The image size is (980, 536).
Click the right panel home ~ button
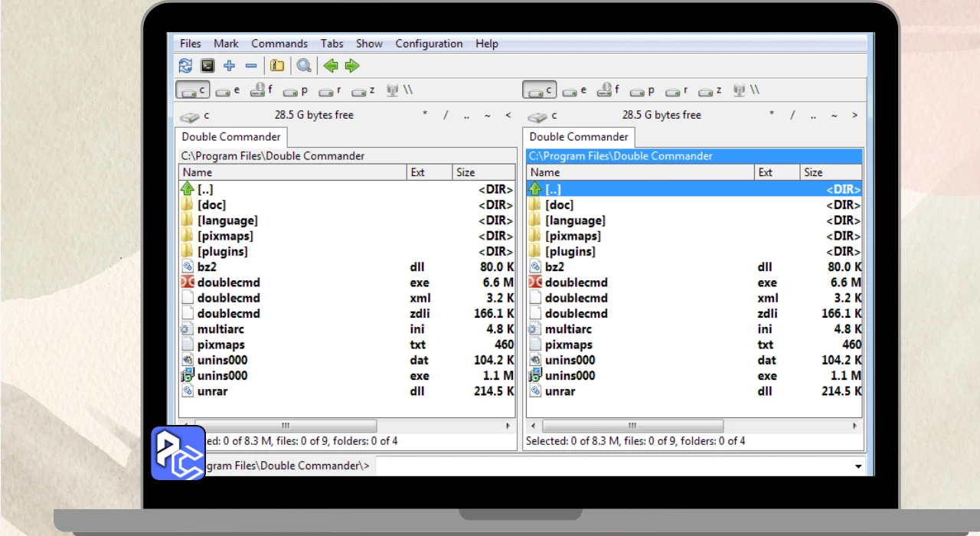pos(834,116)
